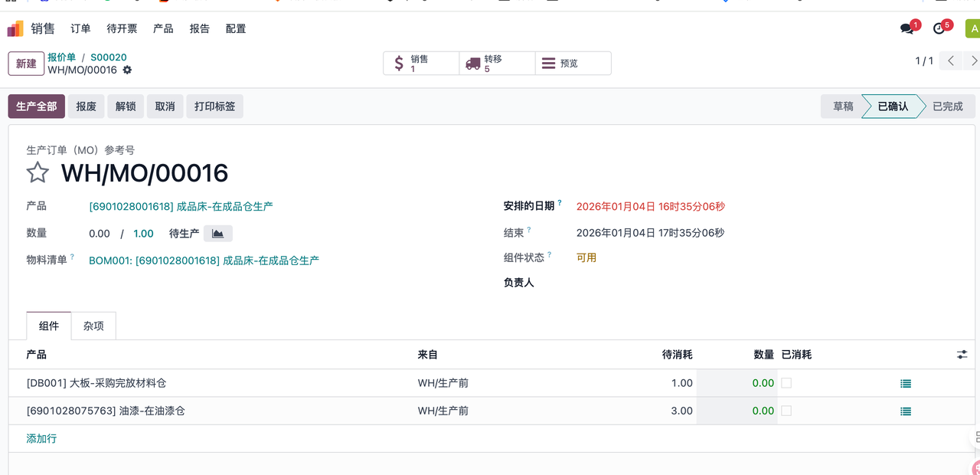
Task: Click the 打印标签 button
Action: coord(215,106)
